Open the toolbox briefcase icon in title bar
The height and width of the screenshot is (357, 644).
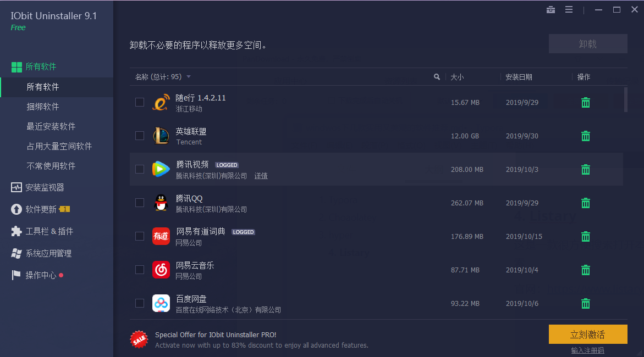tap(551, 9)
